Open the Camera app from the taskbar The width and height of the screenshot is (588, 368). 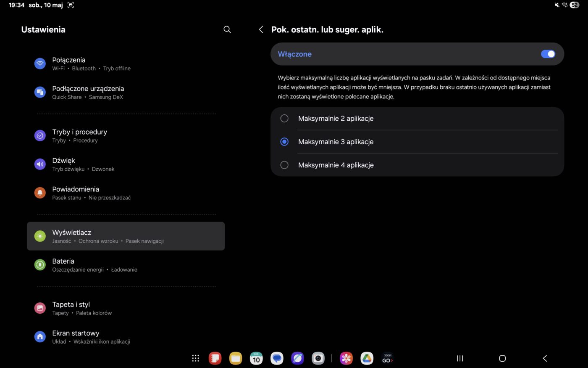[318, 358]
